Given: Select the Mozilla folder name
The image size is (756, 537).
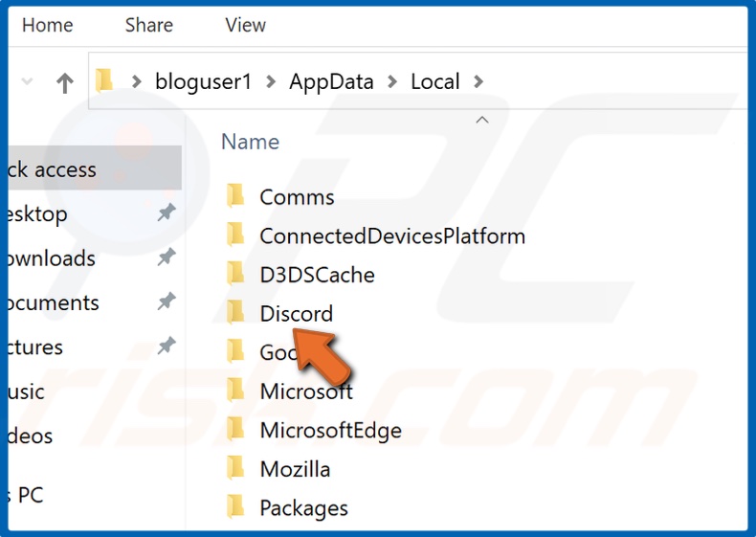Looking at the screenshot, I should pyautogui.click(x=295, y=469).
